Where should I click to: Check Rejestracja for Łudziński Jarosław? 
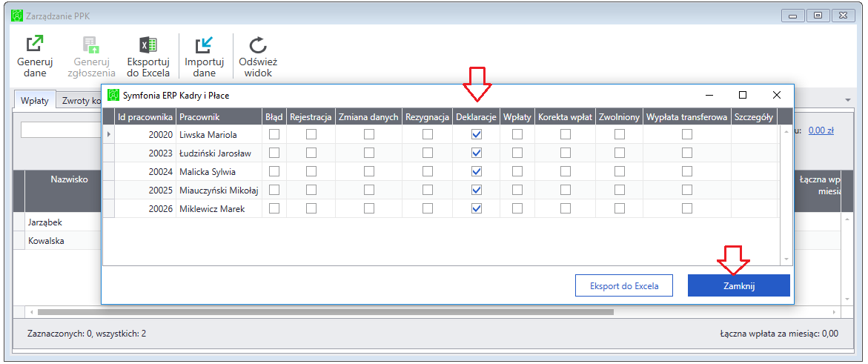pos(311,153)
